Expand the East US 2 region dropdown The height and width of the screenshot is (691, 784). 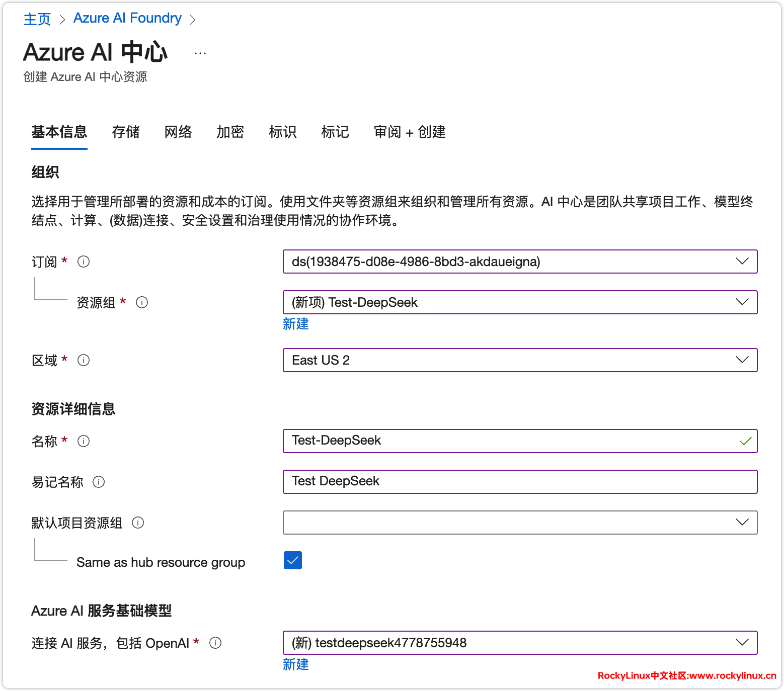click(520, 360)
